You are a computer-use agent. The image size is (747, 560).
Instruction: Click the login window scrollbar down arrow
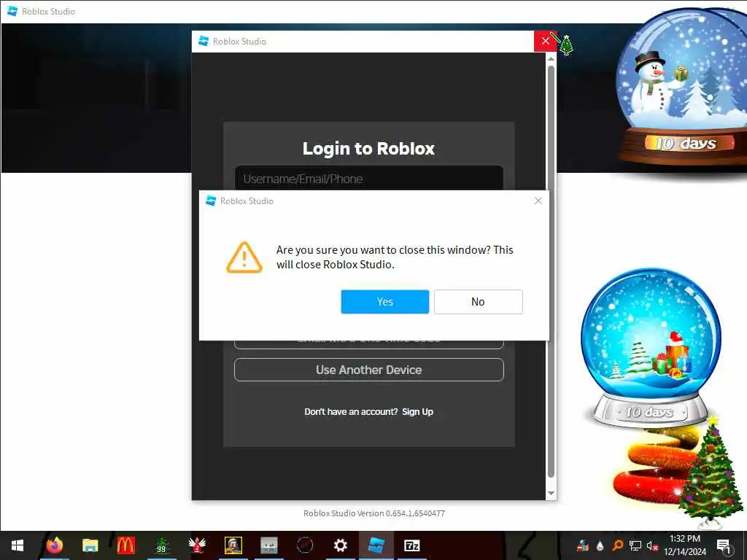point(551,494)
